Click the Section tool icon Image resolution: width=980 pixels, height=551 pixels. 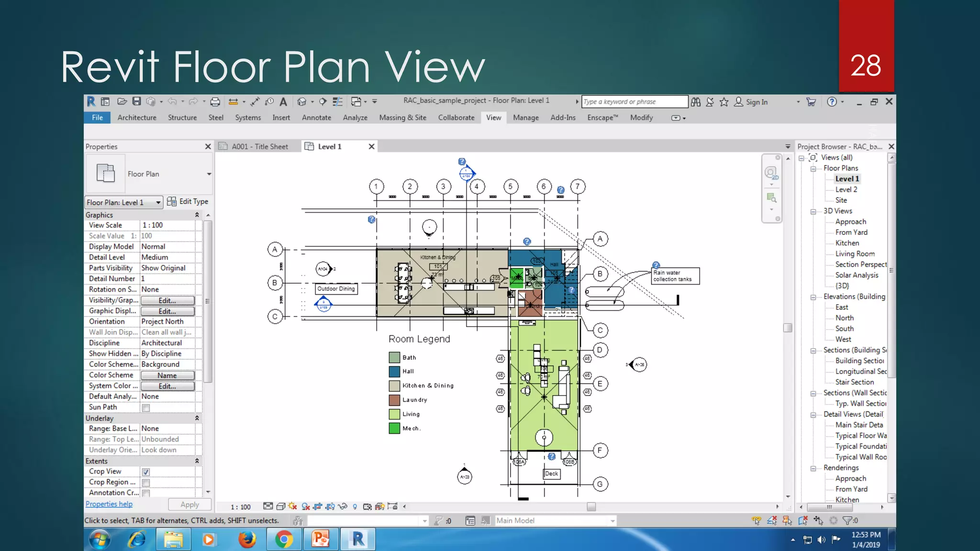(x=323, y=101)
